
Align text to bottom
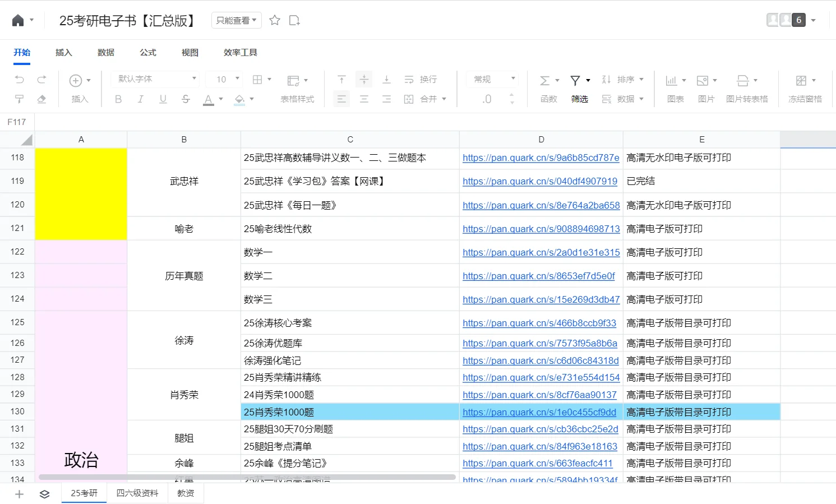pyautogui.click(x=386, y=80)
